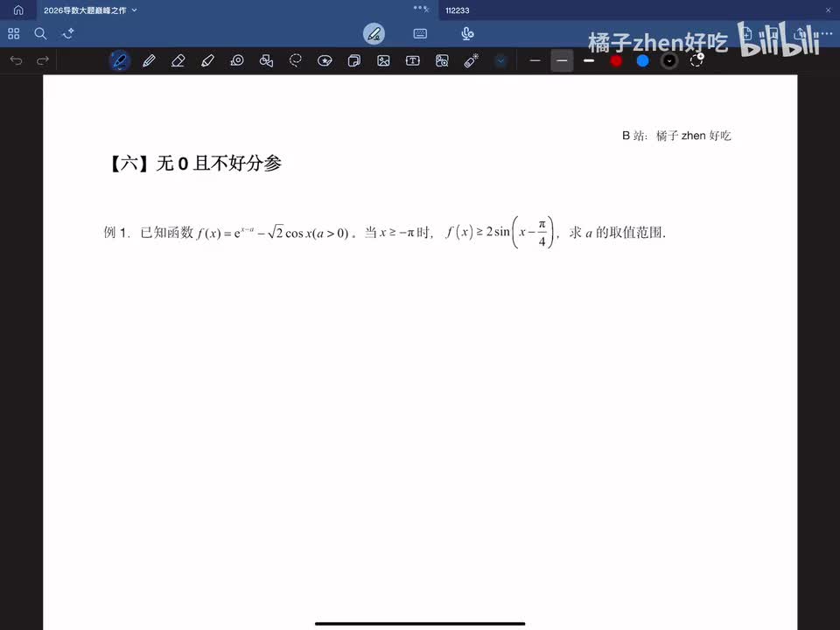Switch to keyboard typing mode
The width and height of the screenshot is (840, 630).
coord(420,34)
